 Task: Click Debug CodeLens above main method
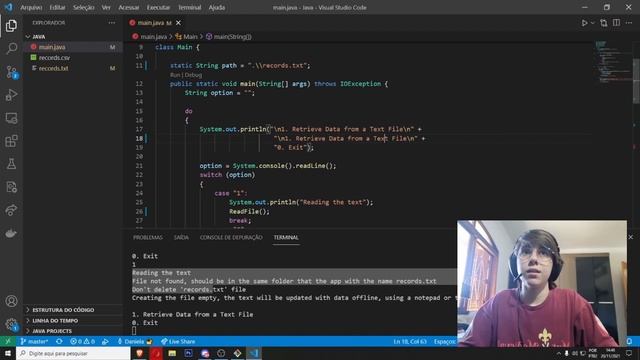192,75
